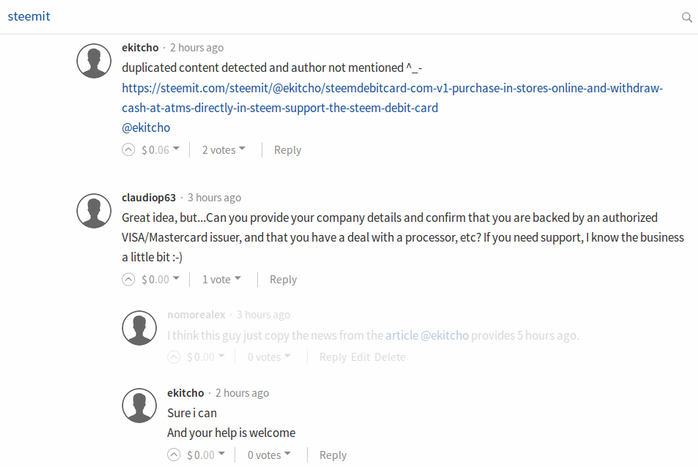Expand the 2 votes dropdown

(x=223, y=150)
